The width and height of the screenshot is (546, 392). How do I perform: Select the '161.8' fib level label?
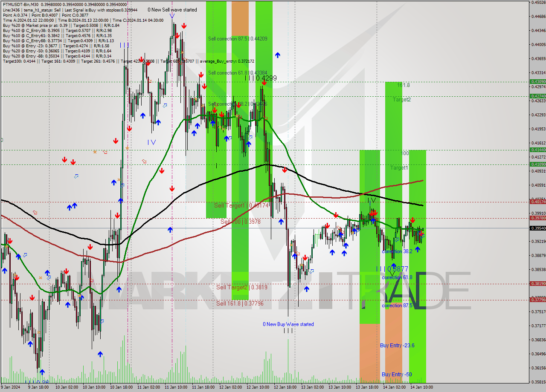click(x=404, y=85)
